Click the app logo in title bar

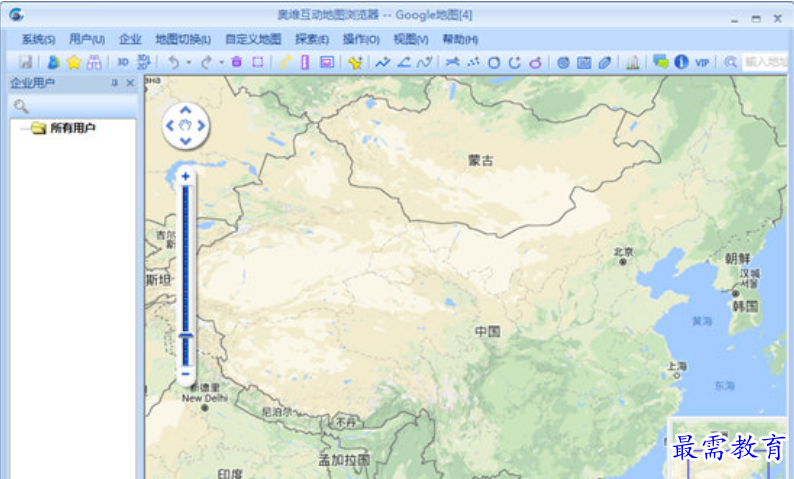(x=16, y=15)
